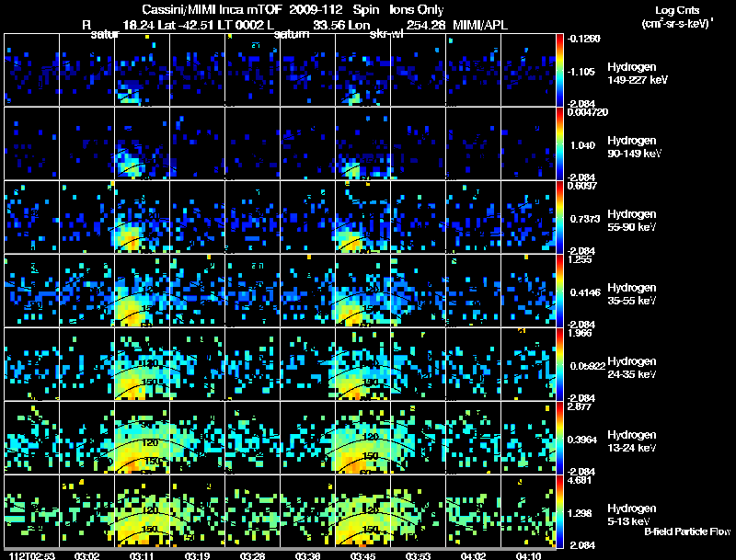Click the Hydrogen 24-35 keV color bar
Screen dimensions: 736x560
pos(559,365)
